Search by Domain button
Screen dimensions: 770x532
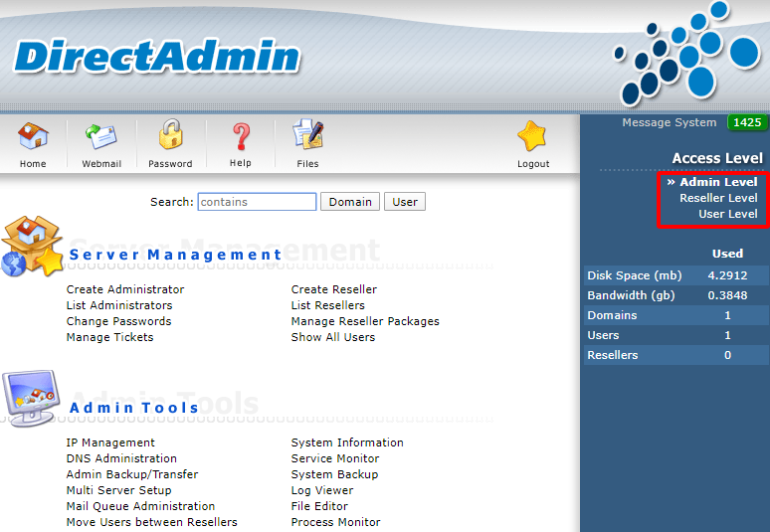point(350,202)
